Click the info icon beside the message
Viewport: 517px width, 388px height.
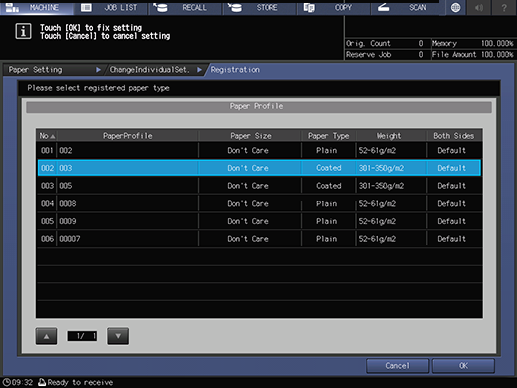(x=23, y=32)
